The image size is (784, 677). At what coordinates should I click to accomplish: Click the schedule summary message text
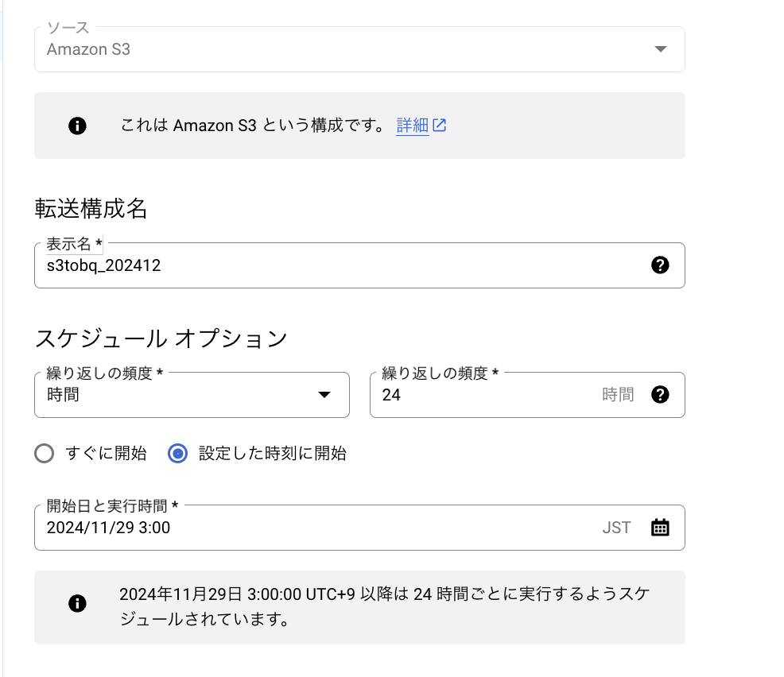pyautogui.click(x=384, y=606)
